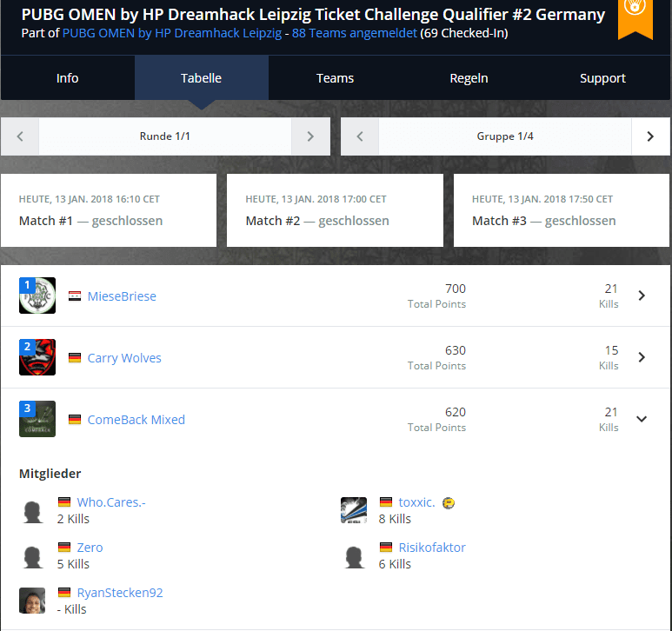Click the avatar of Risikofaktor

354,556
